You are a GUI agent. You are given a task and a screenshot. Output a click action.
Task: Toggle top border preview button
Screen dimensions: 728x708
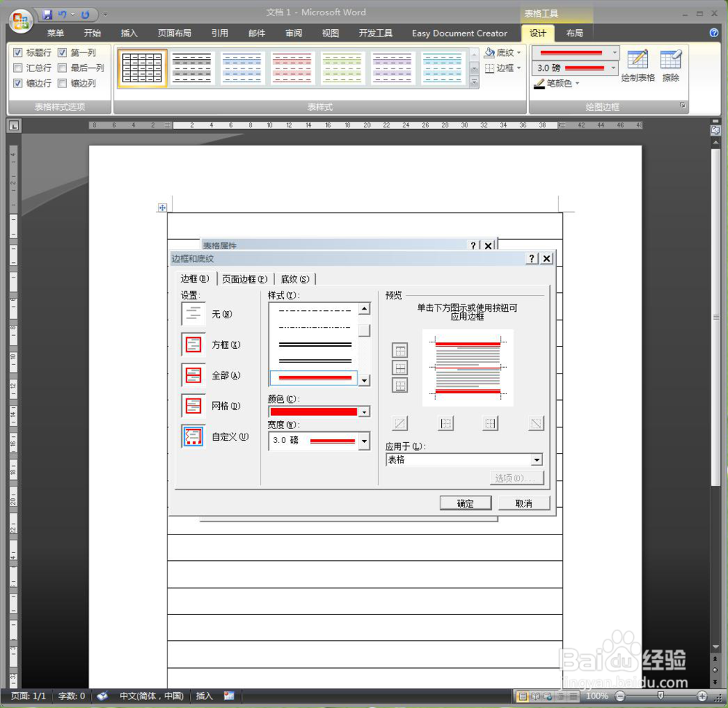click(400, 350)
